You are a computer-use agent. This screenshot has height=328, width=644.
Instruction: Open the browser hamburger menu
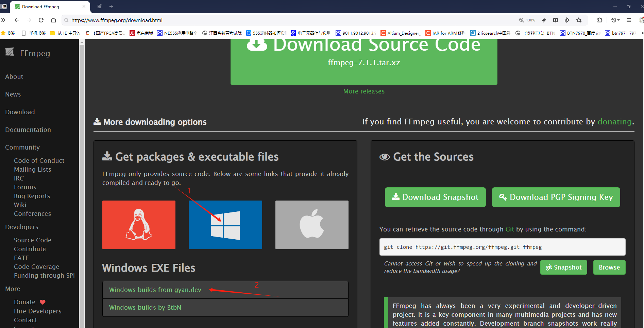(x=629, y=20)
